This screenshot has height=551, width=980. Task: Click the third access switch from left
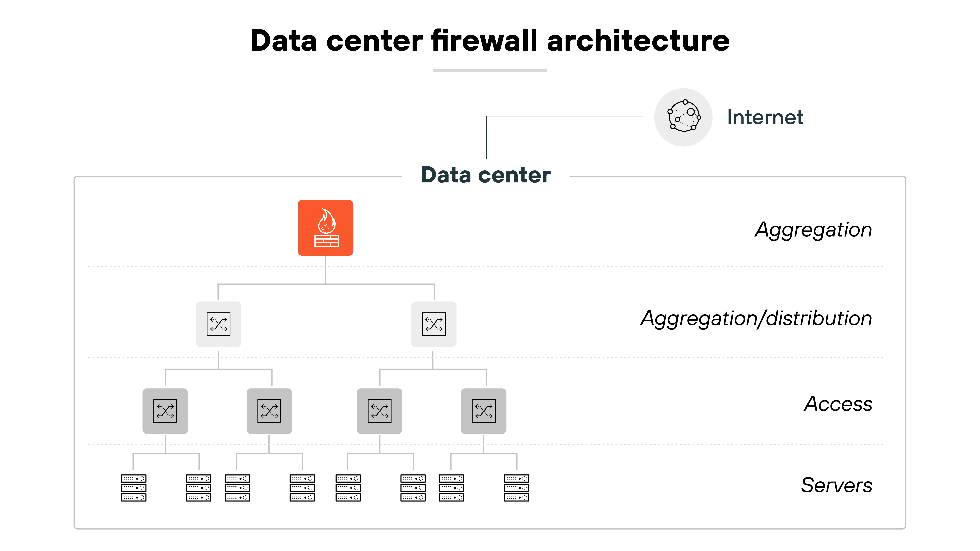pos(379,411)
